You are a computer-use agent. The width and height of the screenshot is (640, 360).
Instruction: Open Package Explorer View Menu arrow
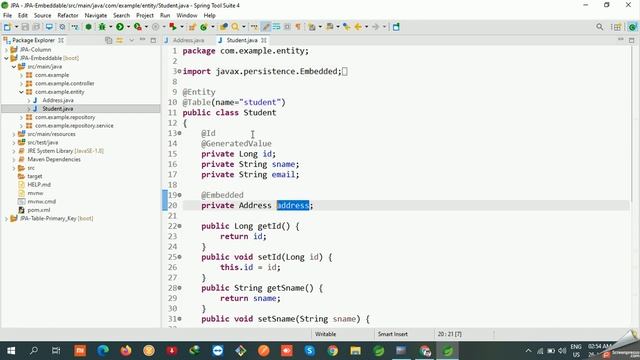click(131, 40)
